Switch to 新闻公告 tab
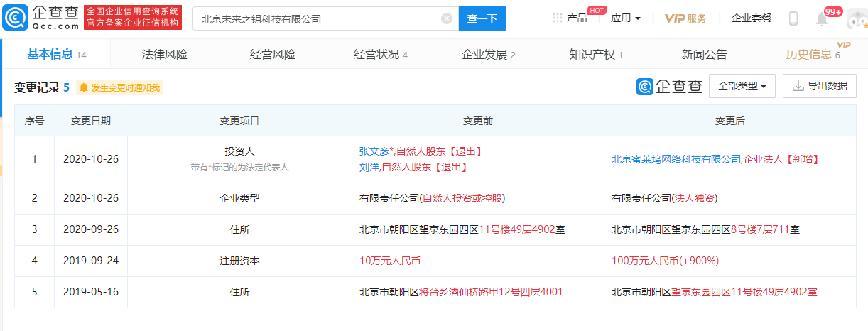868x331 pixels. [705, 54]
